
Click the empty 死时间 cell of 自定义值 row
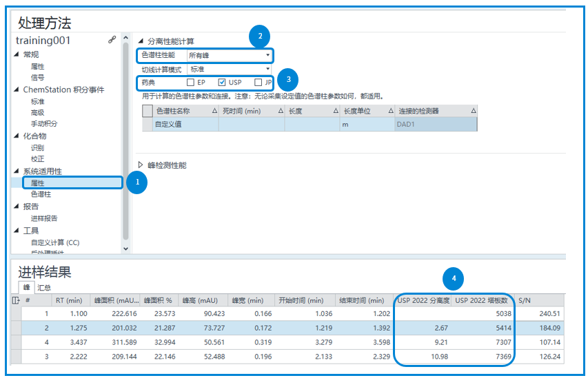click(x=252, y=125)
